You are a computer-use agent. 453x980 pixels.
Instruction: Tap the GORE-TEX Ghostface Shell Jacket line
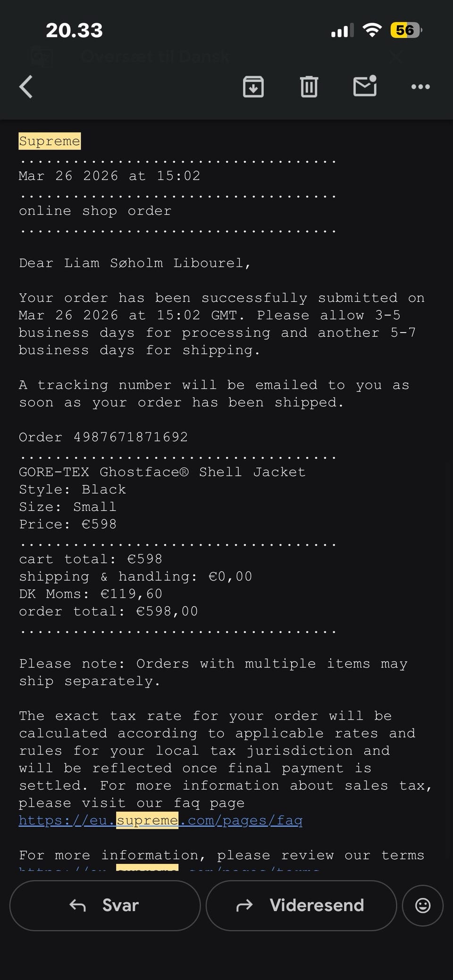(162, 472)
